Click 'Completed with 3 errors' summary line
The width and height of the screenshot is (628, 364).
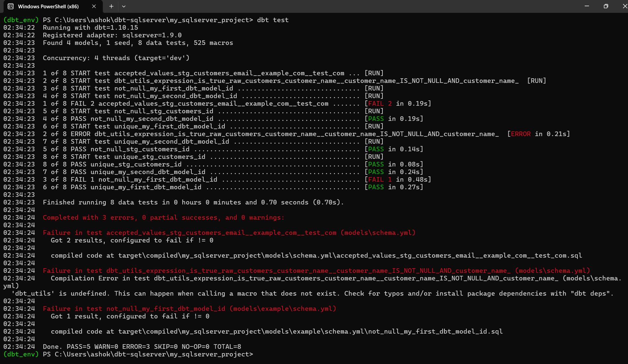pos(164,217)
